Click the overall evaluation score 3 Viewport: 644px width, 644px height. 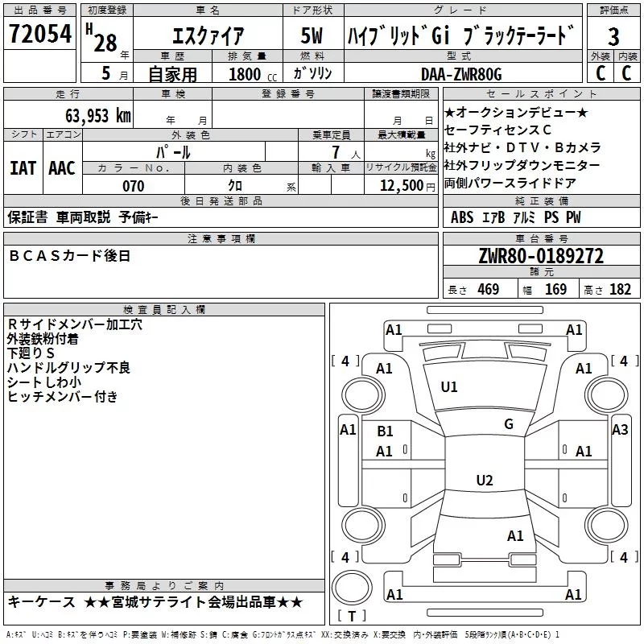click(613, 36)
